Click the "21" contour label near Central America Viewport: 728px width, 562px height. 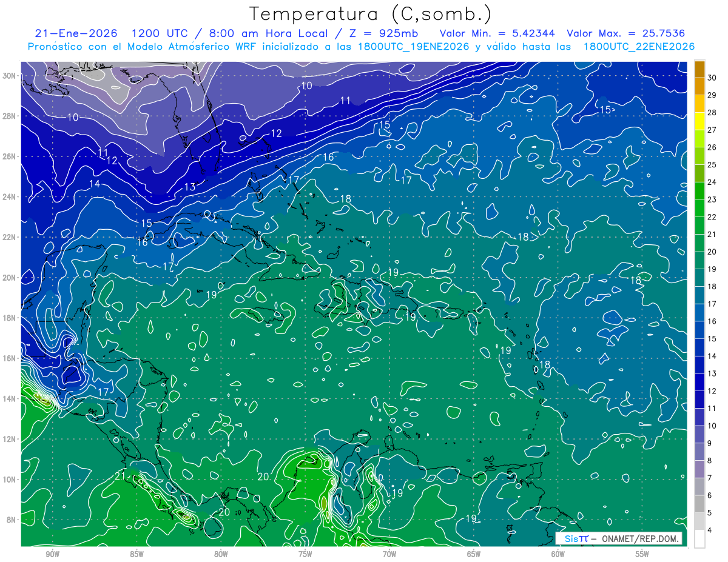point(120,477)
